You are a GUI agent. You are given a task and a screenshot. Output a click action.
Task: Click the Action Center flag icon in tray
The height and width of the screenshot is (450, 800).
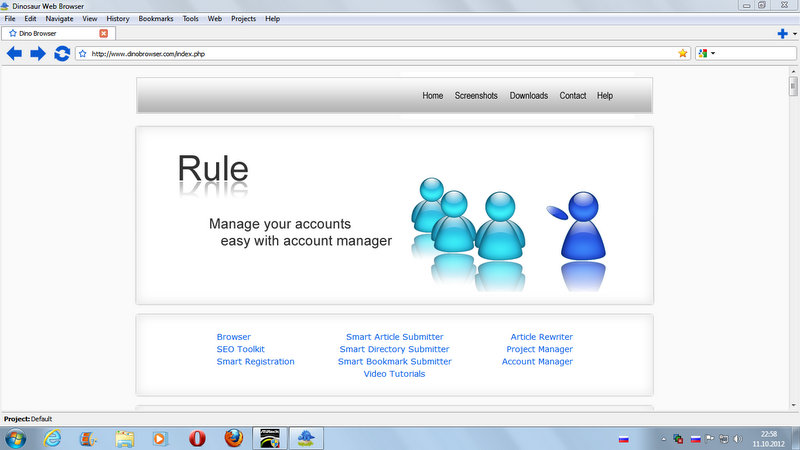[710, 439]
